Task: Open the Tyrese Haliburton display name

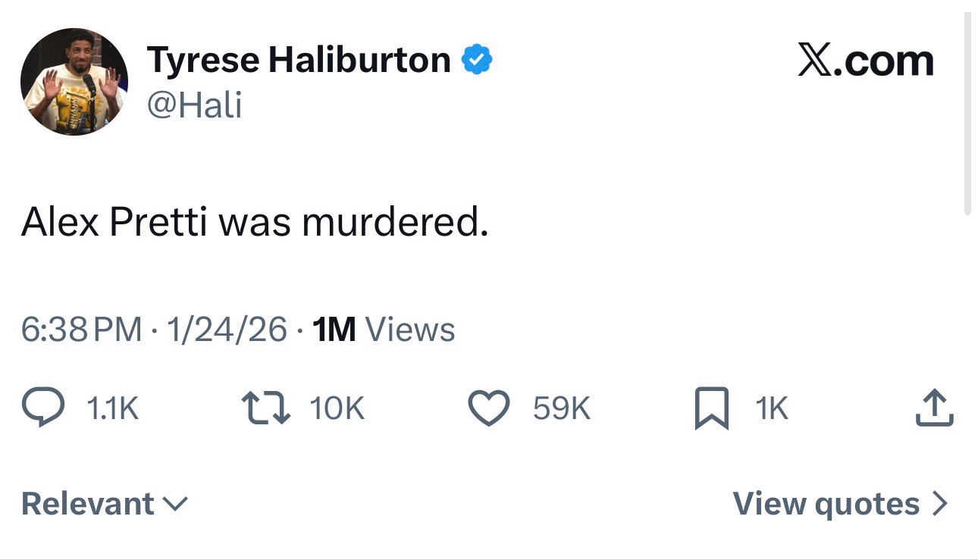Action: 299,60
